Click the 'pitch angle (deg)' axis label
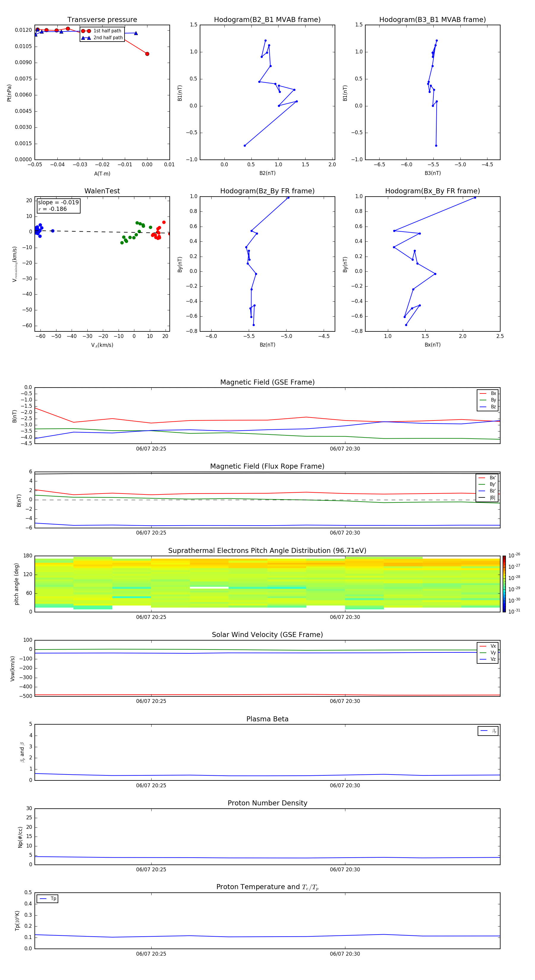This screenshot has width=535, height=980. pos(16,584)
